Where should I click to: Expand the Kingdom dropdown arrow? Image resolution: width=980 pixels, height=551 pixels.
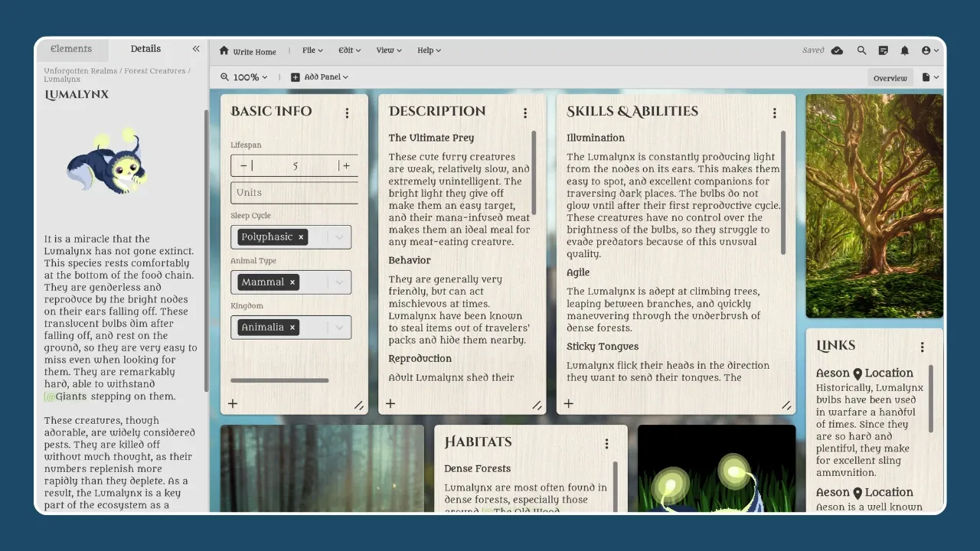point(339,328)
